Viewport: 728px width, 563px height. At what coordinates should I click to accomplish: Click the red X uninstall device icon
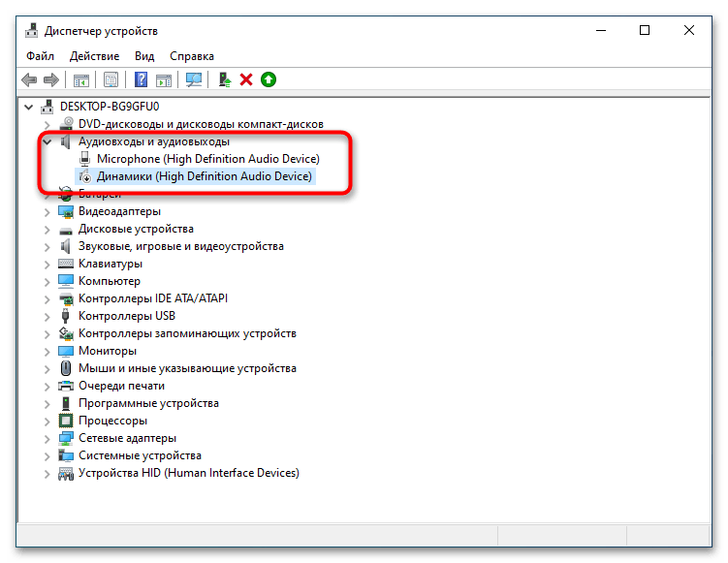(x=246, y=79)
